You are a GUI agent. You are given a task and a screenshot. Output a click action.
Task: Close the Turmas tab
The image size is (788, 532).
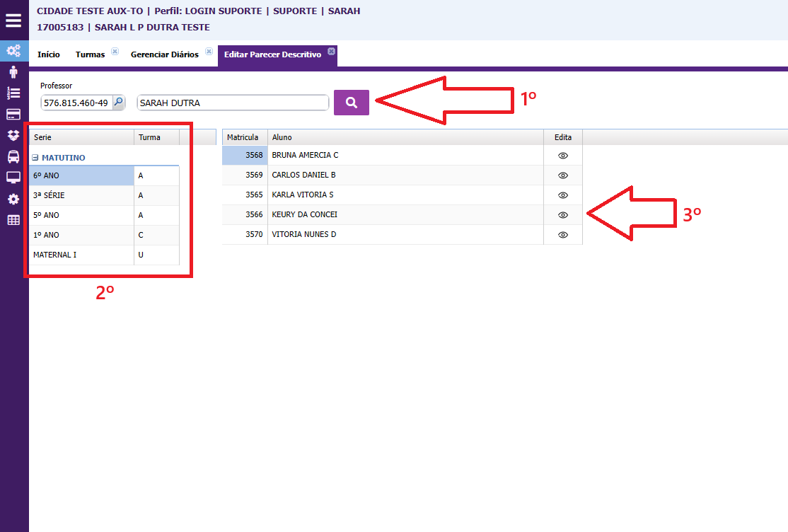click(x=115, y=52)
